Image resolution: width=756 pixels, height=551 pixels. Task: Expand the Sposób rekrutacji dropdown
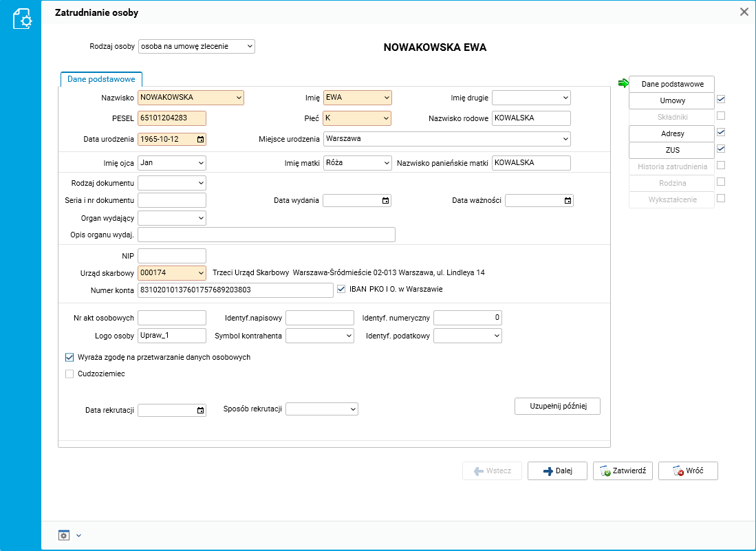353,409
